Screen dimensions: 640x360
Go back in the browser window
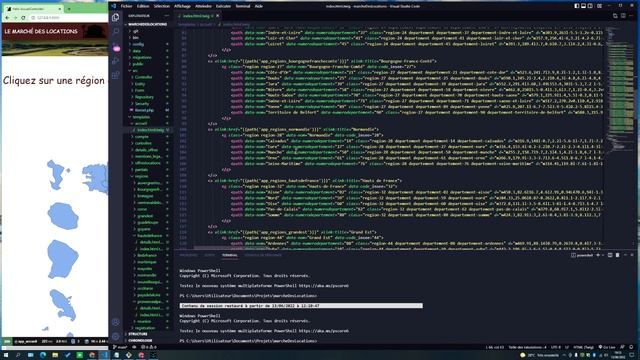[x=7, y=18]
